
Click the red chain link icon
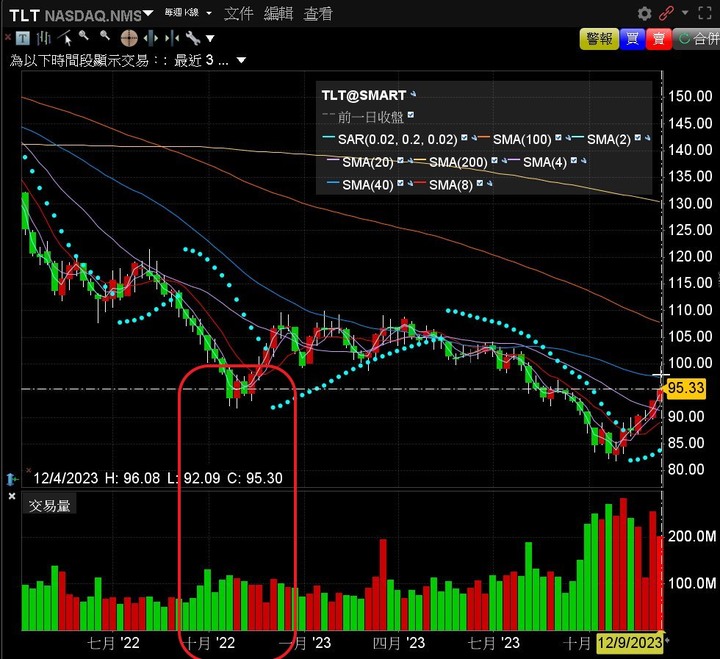pyautogui.click(x=666, y=13)
